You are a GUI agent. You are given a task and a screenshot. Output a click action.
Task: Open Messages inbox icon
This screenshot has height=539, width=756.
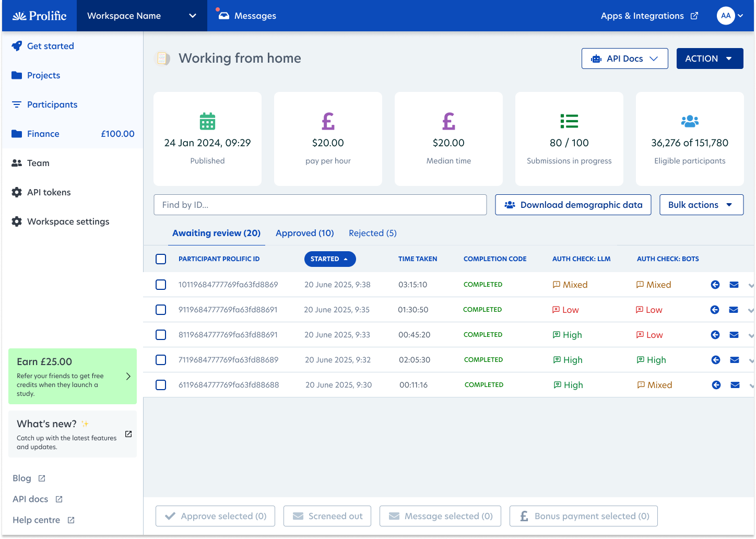224,16
